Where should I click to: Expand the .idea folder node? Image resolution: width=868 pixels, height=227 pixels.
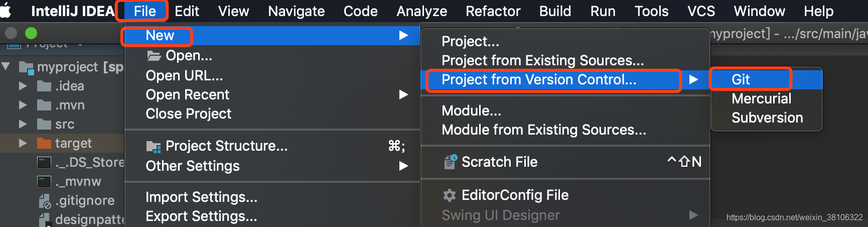point(23,86)
